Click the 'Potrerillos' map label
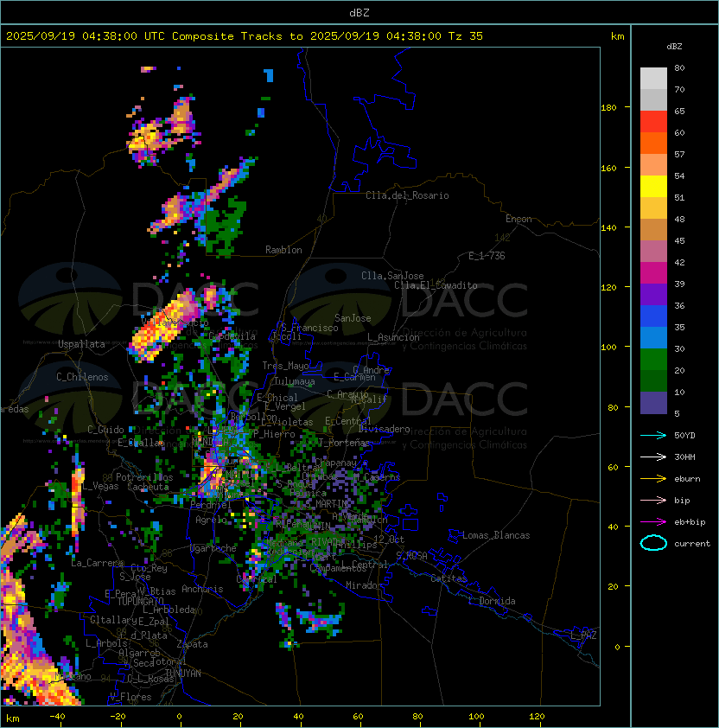Screen dimensions: 719x728 pos(144,477)
